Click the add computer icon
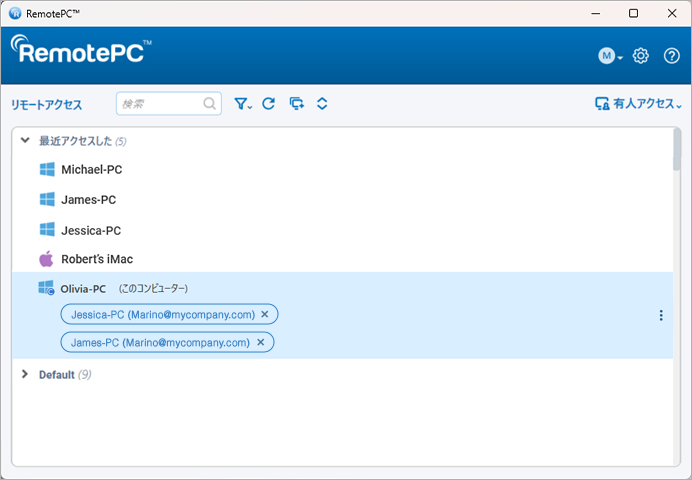Viewport: 692px width, 480px height. click(x=297, y=104)
